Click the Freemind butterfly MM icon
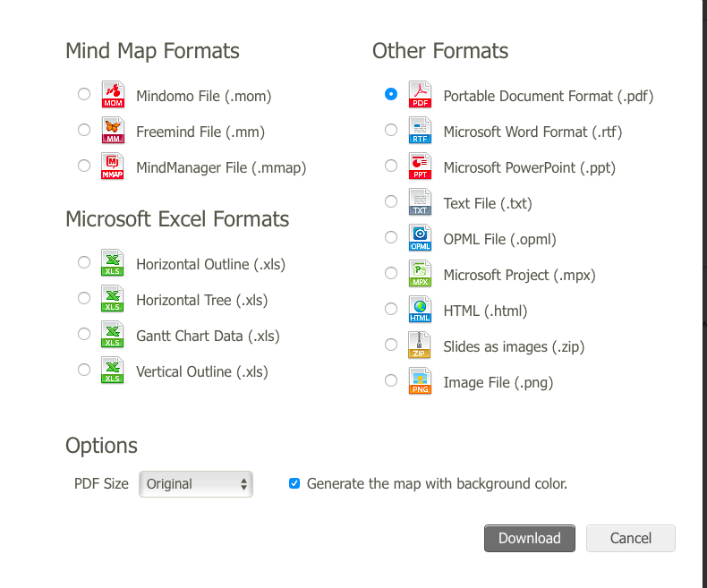The width and height of the screenshot is (707, 588). pyautogui.click(x=112, y=131)
